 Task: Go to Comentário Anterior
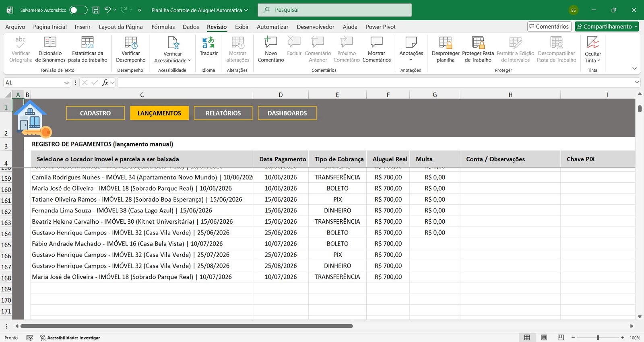coord(318,49)
